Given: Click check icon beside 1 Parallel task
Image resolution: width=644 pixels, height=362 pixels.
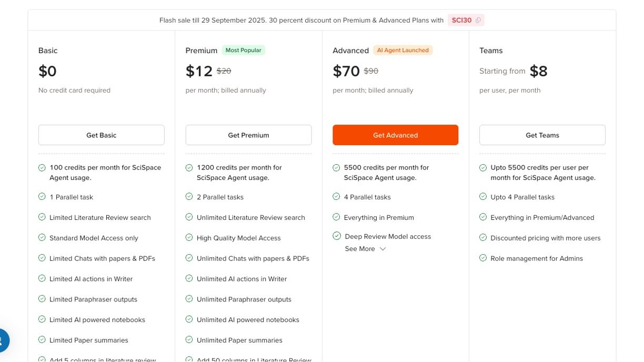Looking at the screenshot, I should coord(42,196).
